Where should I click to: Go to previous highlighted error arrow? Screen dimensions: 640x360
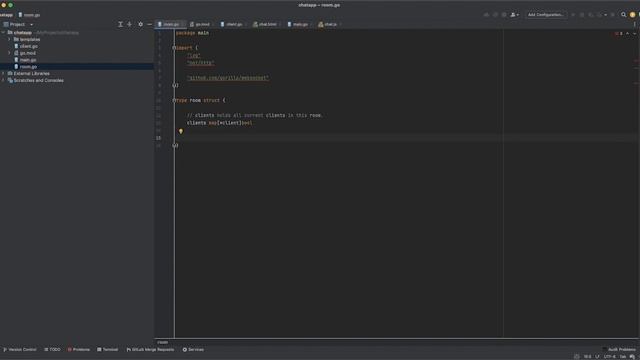(628, 33)
